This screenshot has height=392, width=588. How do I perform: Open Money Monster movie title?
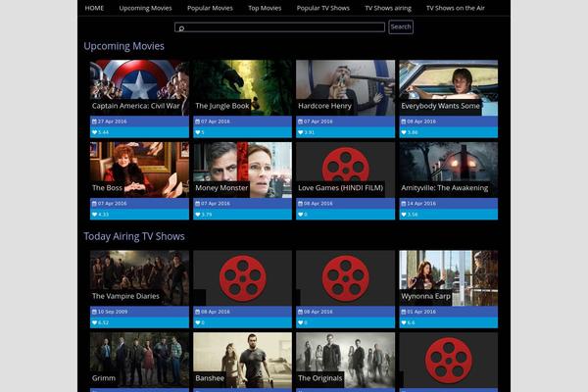[x=221, y=188]
